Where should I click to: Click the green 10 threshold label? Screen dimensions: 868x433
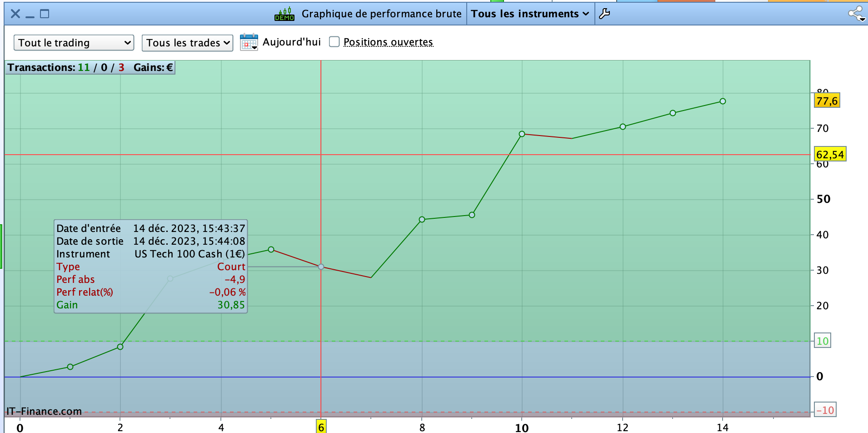(x=823, y=341)
